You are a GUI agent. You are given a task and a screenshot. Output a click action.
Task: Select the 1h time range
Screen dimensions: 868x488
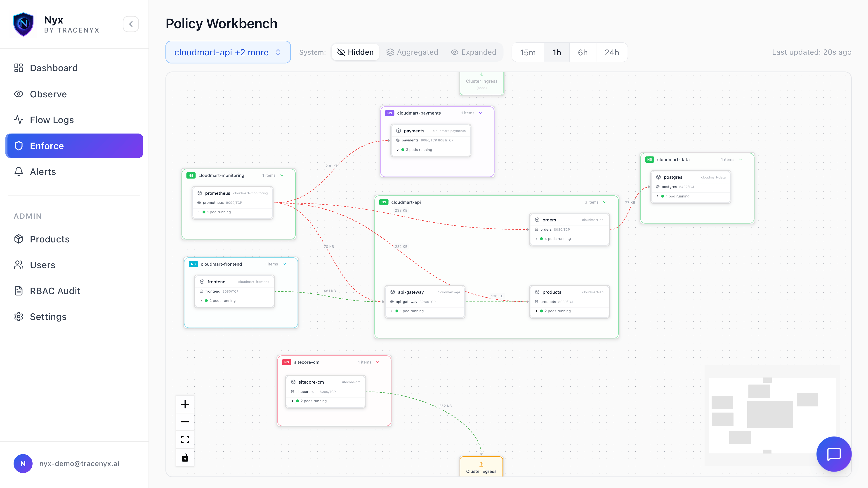(x=557, y=53)
